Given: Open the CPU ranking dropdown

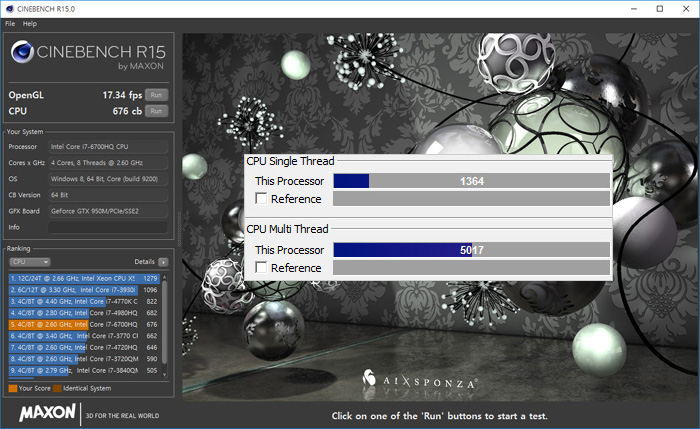Looking at the screenshot, I should coord(30,262).
